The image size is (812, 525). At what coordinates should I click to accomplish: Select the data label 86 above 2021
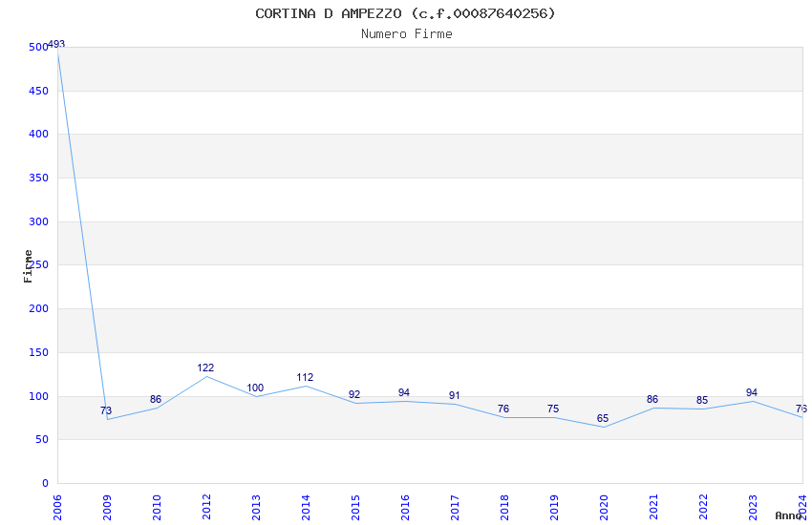coord(652,399)
